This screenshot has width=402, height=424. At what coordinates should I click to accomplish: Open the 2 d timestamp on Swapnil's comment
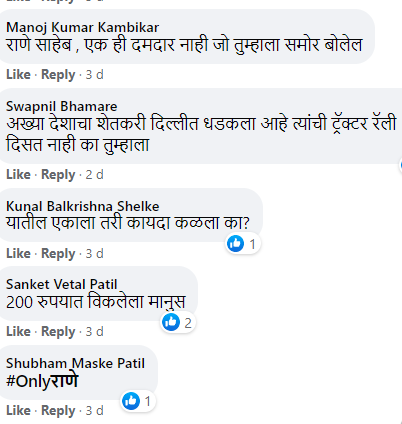pos(95,175)
